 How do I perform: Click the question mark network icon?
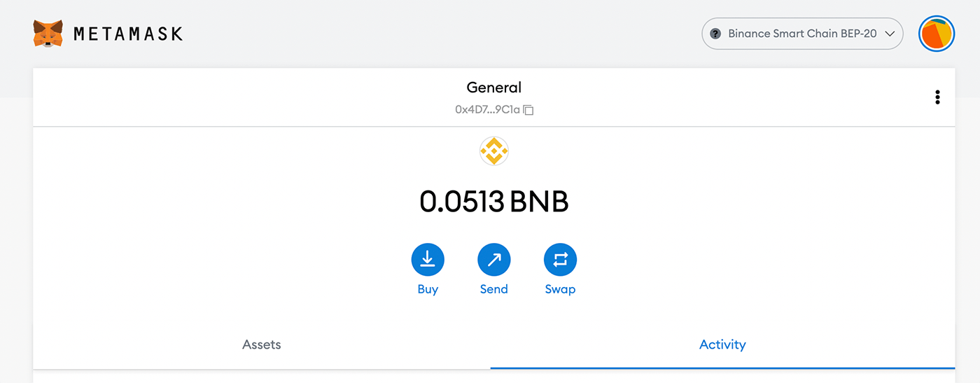715,34
